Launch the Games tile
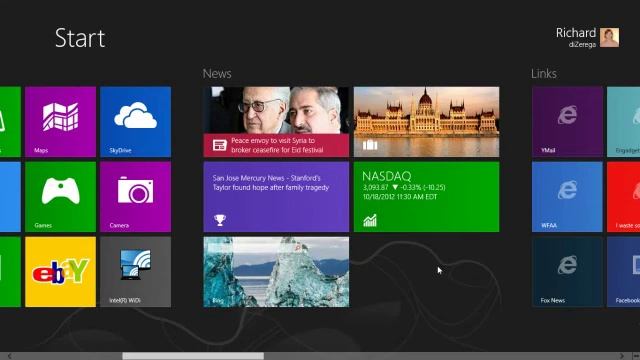640x360 pixels. [60, 197]
